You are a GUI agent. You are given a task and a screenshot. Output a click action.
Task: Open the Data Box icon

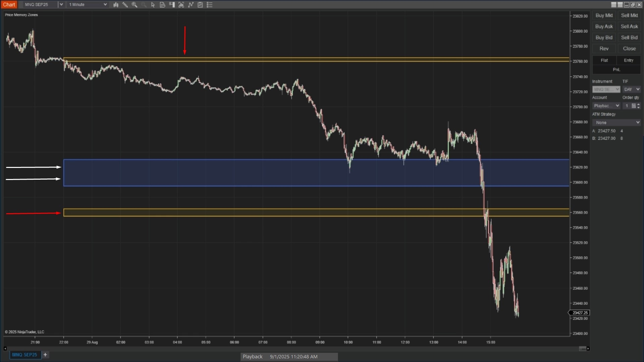click(163, 5)
